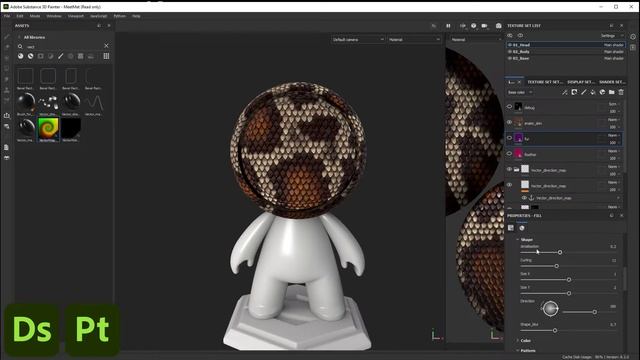
Task: Click the pause rendering icon in viewport toolbar
Action: (448, 26)
